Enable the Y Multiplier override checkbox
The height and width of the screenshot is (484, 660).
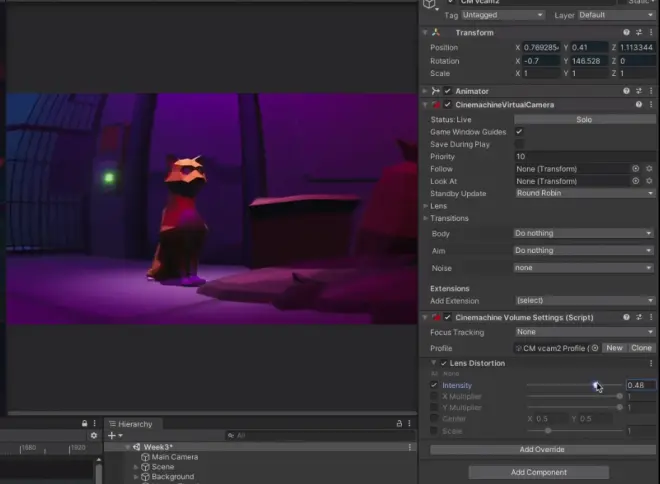[x=434, y=407]
